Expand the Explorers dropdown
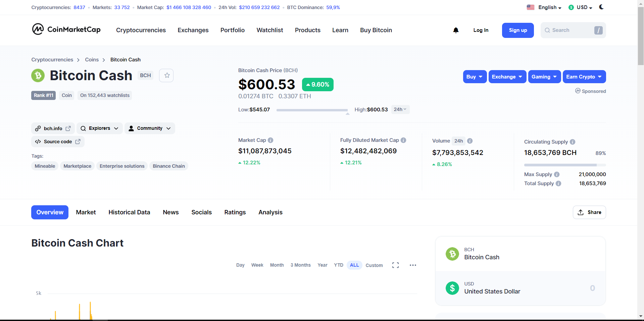This screenshot has height=321, width=644. coord(99,128)
